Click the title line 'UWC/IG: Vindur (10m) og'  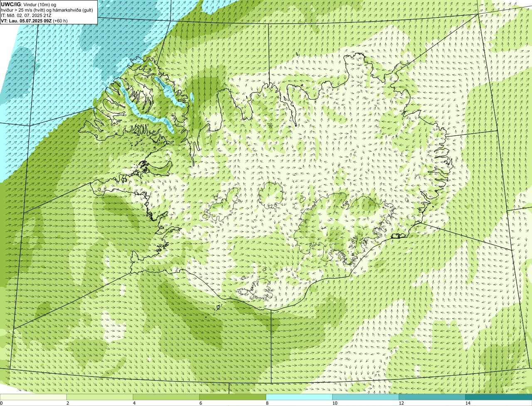(x=29, y=4)
